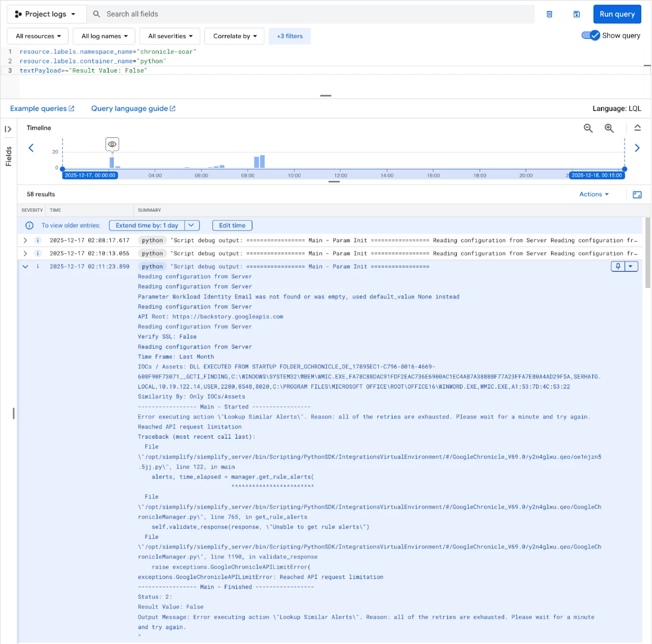Image resolution: width=652 pixels, height=644 pixels.
Task: Click the '58 results' count text
Action: coord(41,195)
